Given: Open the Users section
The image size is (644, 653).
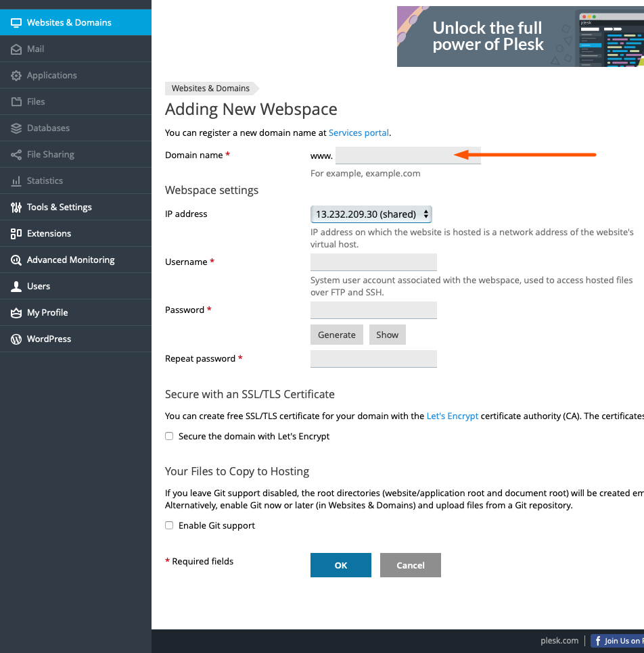Looking at the screenshot, I should (x=39, y=286).
